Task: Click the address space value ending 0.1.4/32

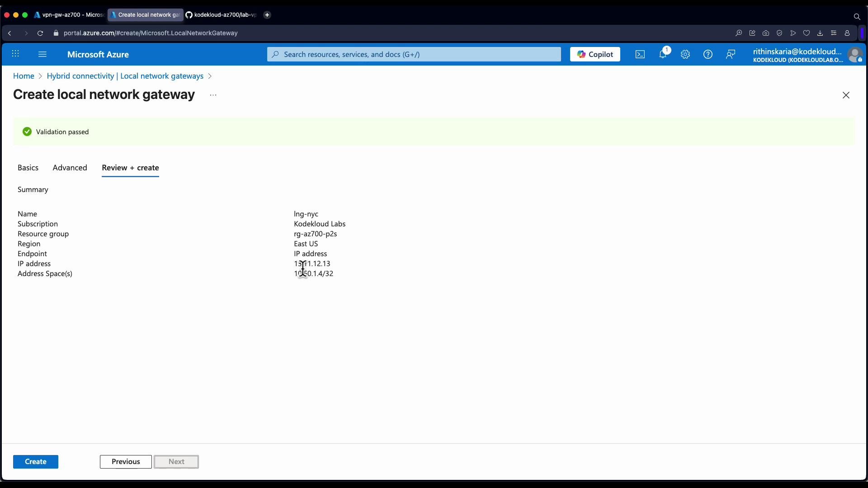Action: click(x=314, y=274)
